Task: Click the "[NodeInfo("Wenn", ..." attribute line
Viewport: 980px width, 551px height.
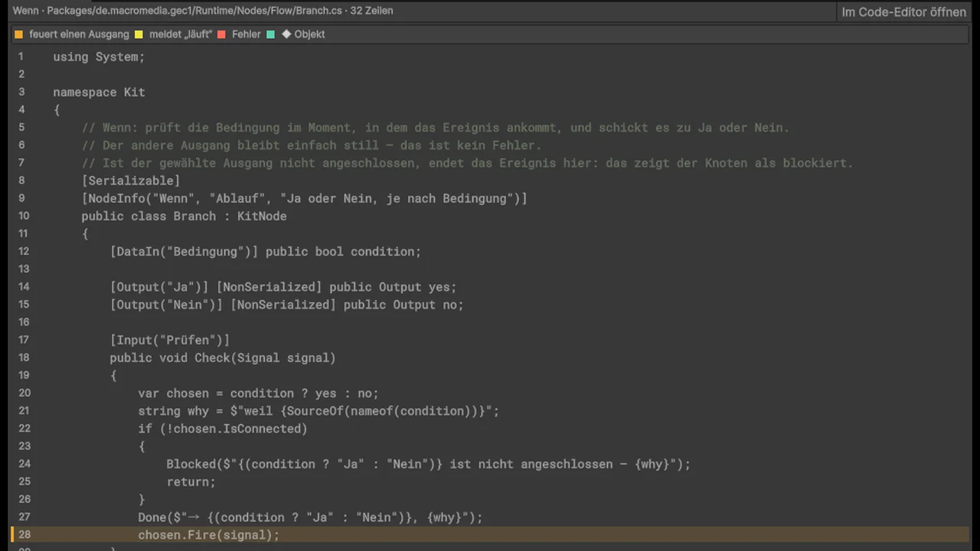Action: (305, 198)
